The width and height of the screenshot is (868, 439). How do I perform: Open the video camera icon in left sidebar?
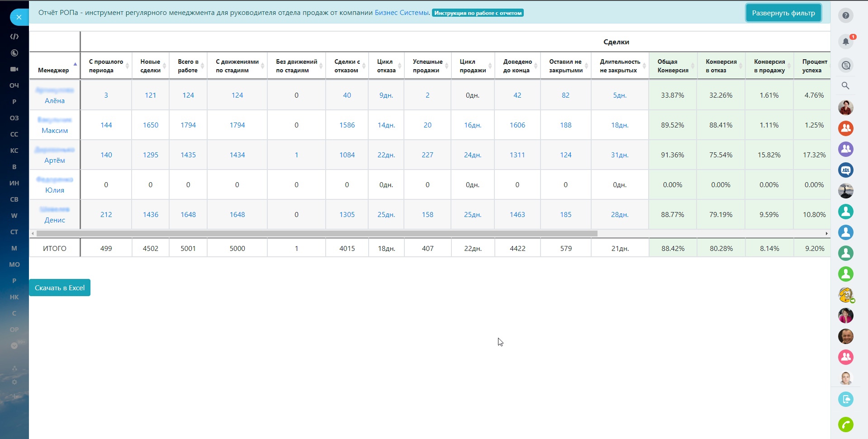pyautogui.click(x=14, y=69)
